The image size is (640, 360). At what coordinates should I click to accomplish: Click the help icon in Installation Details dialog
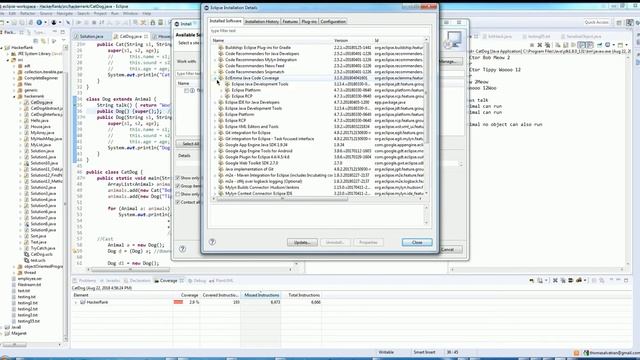(212, 242)
